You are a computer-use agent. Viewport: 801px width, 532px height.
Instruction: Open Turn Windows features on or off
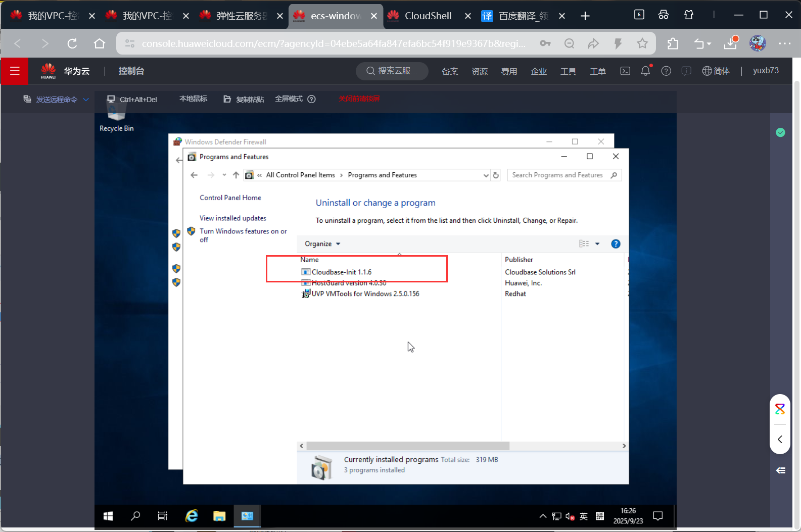click(243, 235)
